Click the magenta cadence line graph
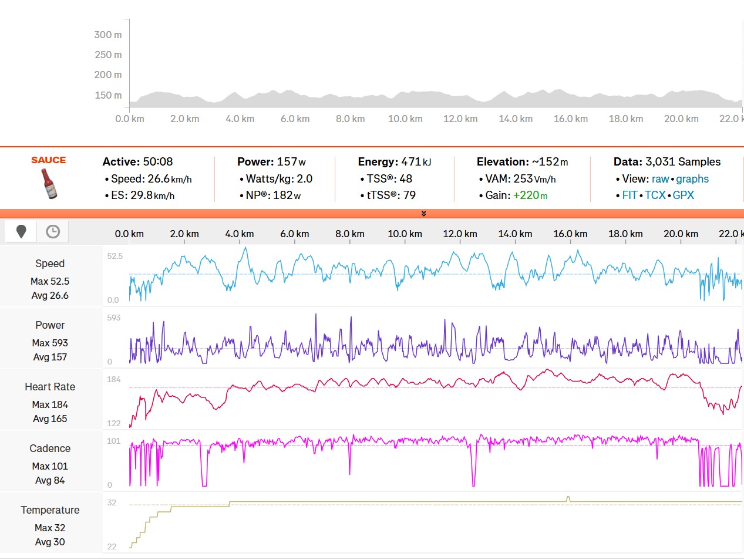 (x=436, y=460)
